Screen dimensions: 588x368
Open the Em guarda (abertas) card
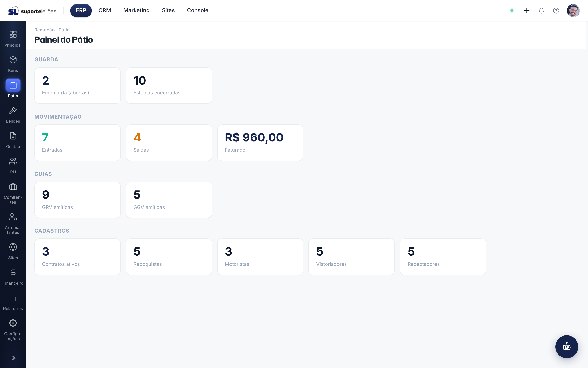point(78,86)
